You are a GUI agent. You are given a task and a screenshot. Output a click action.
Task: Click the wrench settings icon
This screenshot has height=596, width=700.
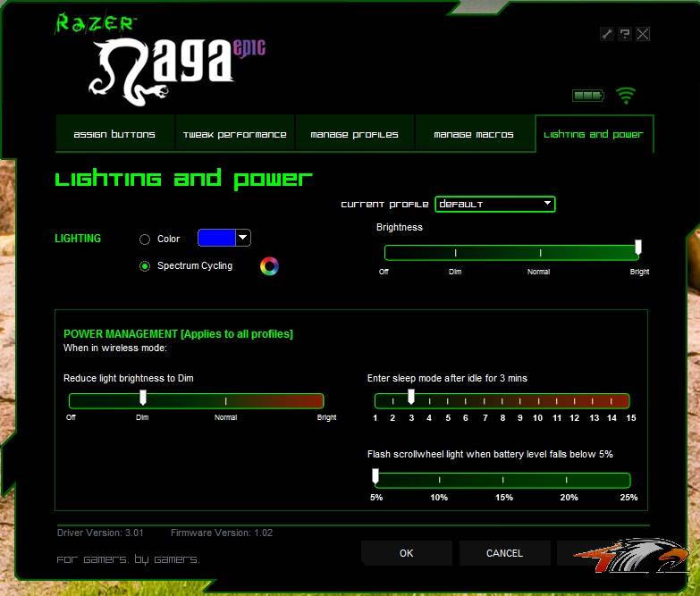pos(607,34)
